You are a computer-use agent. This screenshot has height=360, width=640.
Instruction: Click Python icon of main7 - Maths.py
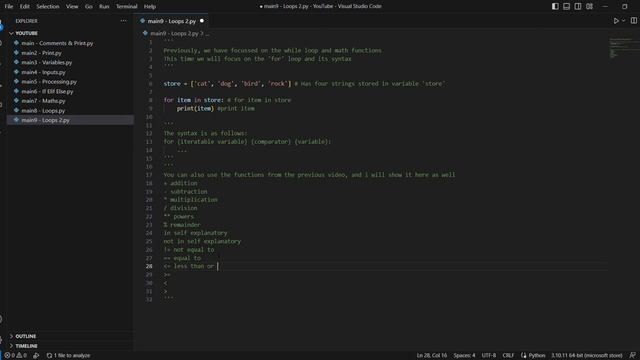pos(16,100)
